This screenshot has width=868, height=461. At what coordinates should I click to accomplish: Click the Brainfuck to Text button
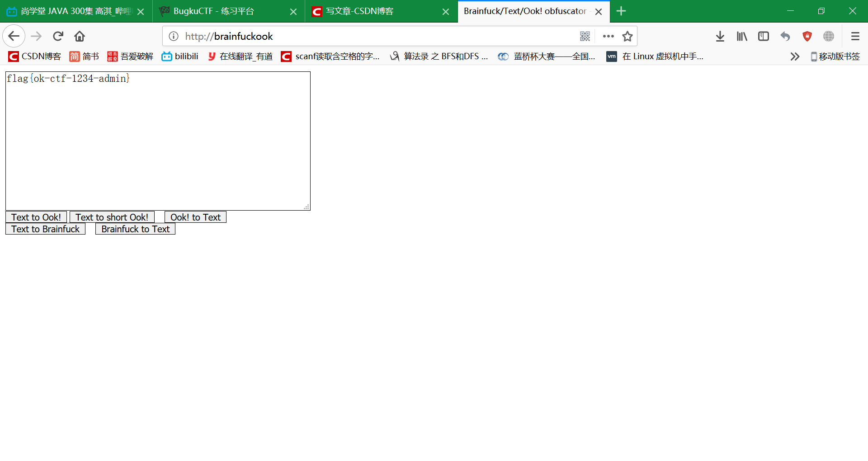pyautogui.click(x=135, y=229)
